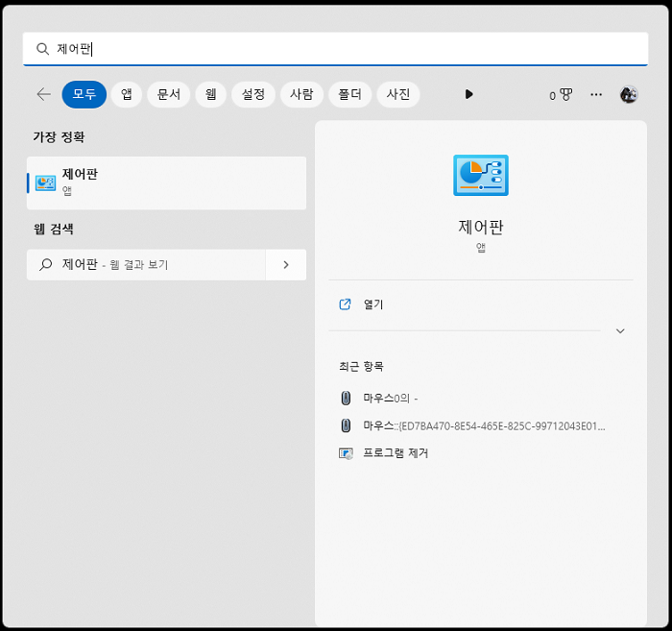Switch to the 사진 filter tab
This screenshot has height=631, width=672.
tap(398, 94)
